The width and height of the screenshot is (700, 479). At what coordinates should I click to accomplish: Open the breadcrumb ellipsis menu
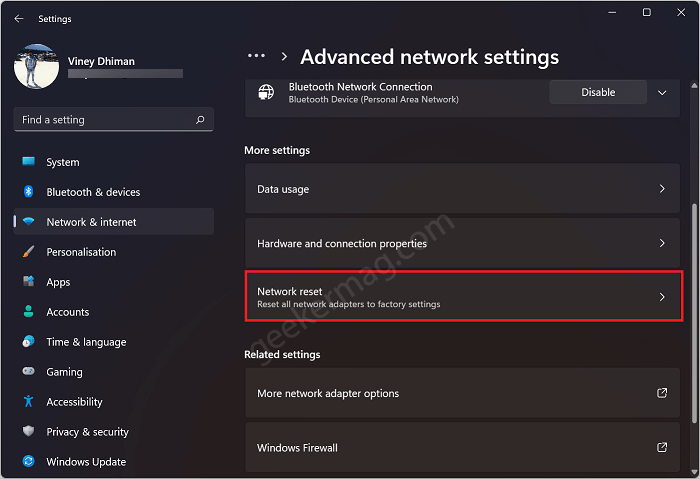256,56
